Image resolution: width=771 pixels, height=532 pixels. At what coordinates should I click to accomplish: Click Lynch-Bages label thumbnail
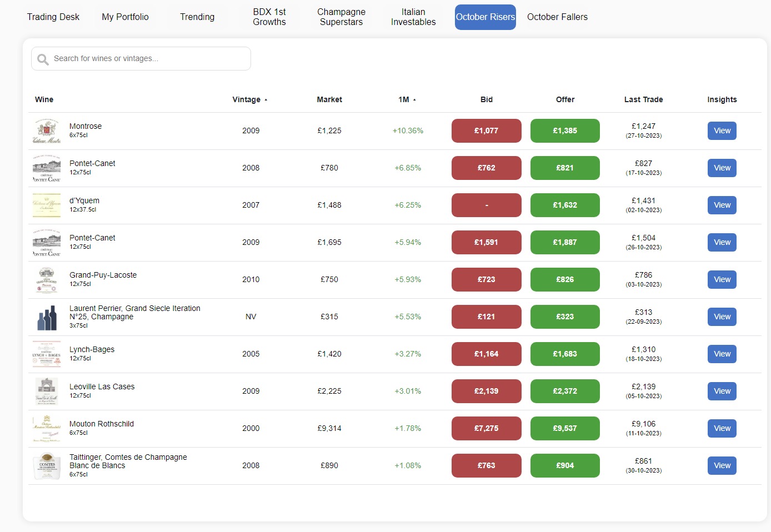pos(47,354)
